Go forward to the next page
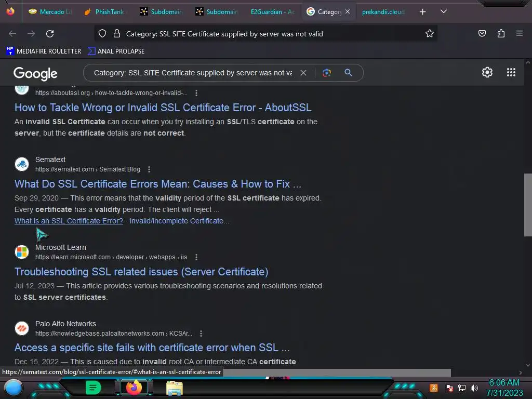 pyautogui.click(x=31, y=34)
